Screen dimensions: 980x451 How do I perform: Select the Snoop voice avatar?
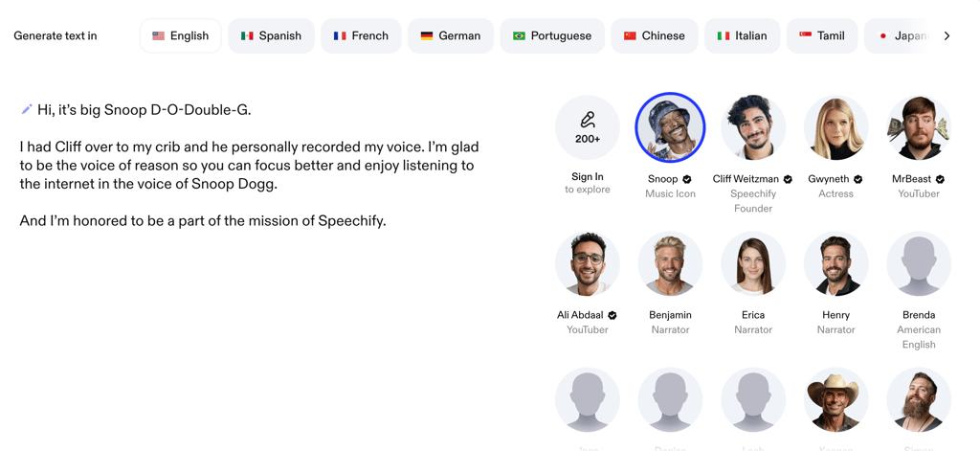[x=670, y=127]
